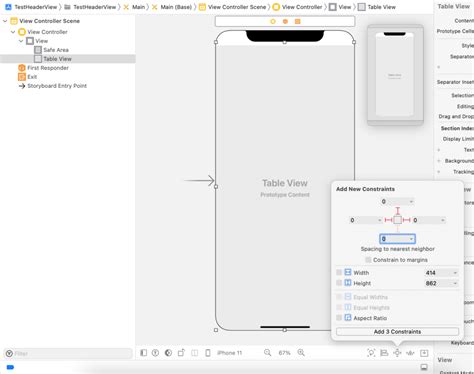
Task: Toggle the canvas appearance light/dark icon
Action: point(168,353)
